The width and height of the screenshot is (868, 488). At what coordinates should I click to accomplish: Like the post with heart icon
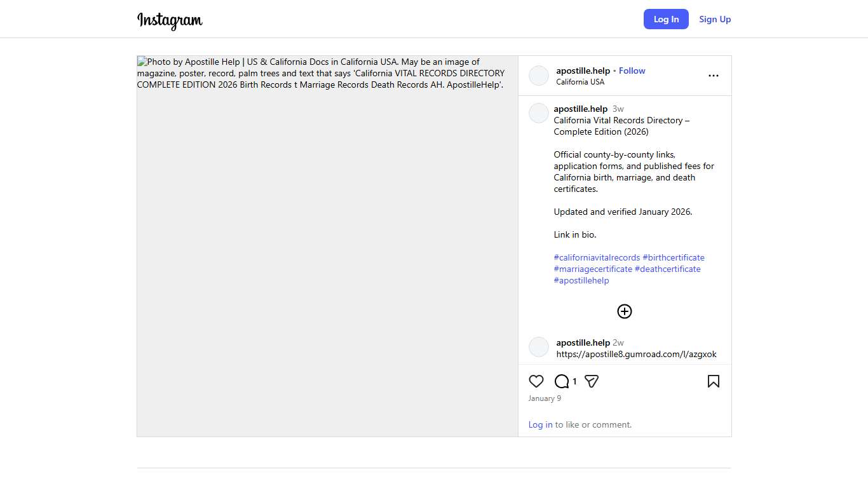point(536,381)
